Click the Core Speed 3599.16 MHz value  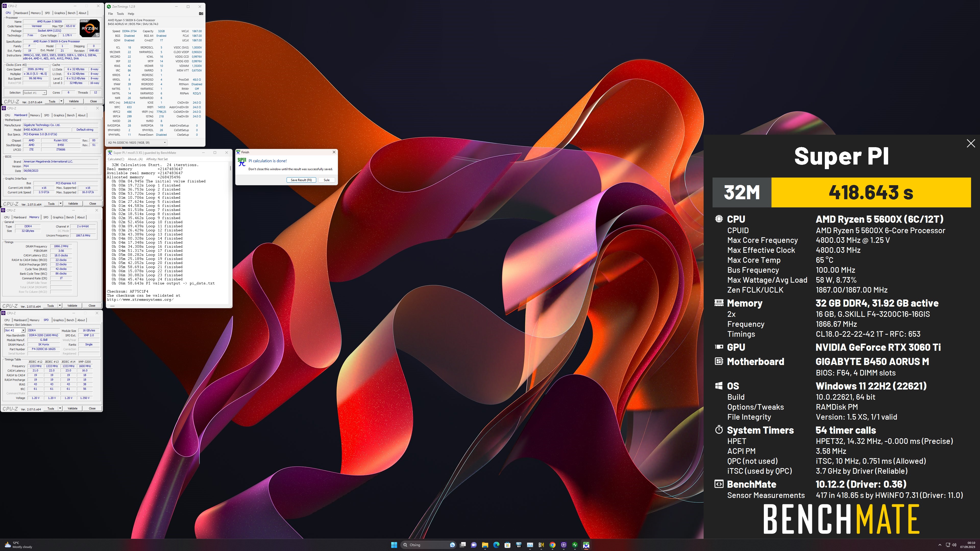(35, 70)
